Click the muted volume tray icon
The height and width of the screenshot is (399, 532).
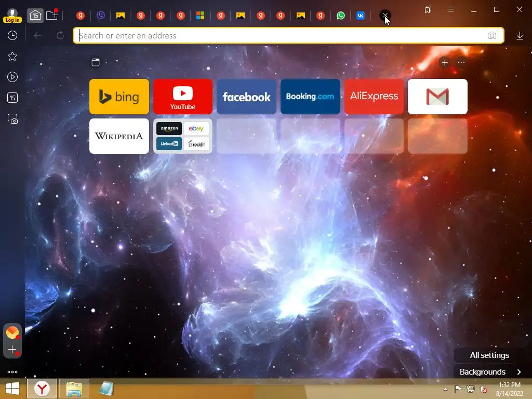point(483,389)
